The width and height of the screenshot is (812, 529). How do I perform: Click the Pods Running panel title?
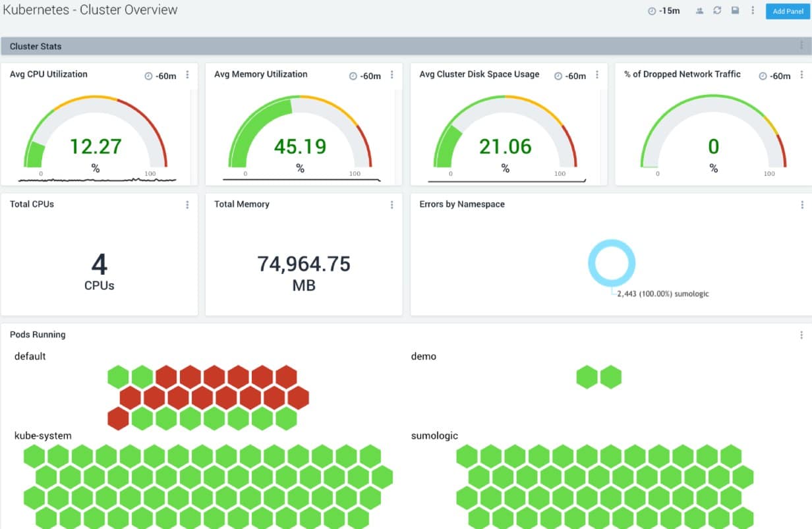pyautogui.click(x=38, y=335)
